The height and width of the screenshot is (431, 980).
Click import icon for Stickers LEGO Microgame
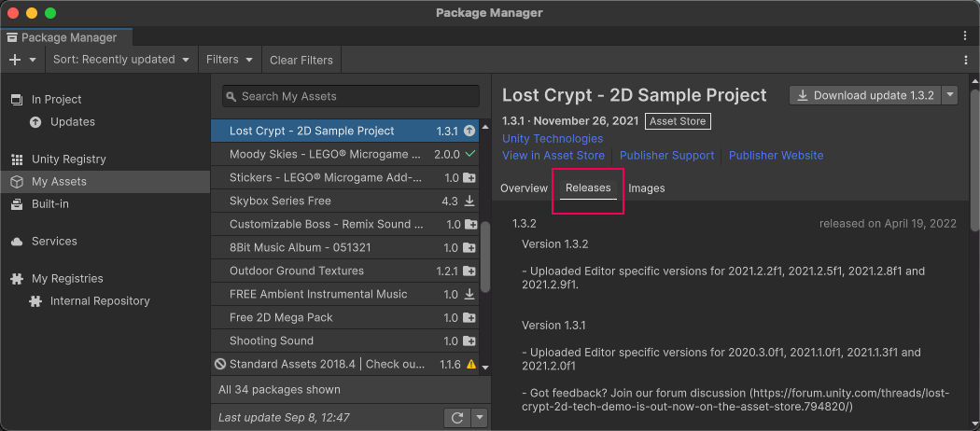[x=470, y=177]
